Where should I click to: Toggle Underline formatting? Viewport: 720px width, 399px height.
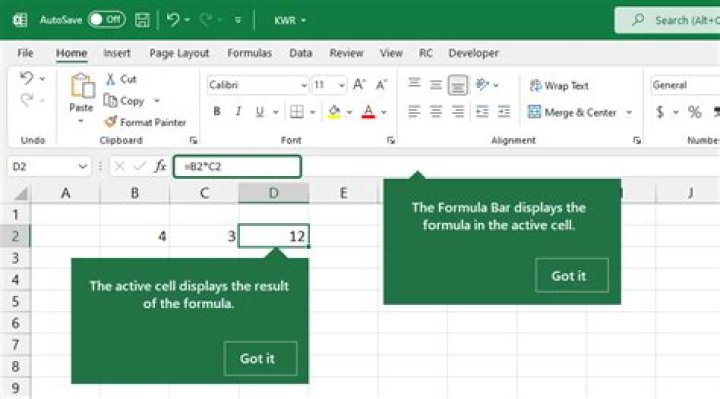(x=259, y=112)
